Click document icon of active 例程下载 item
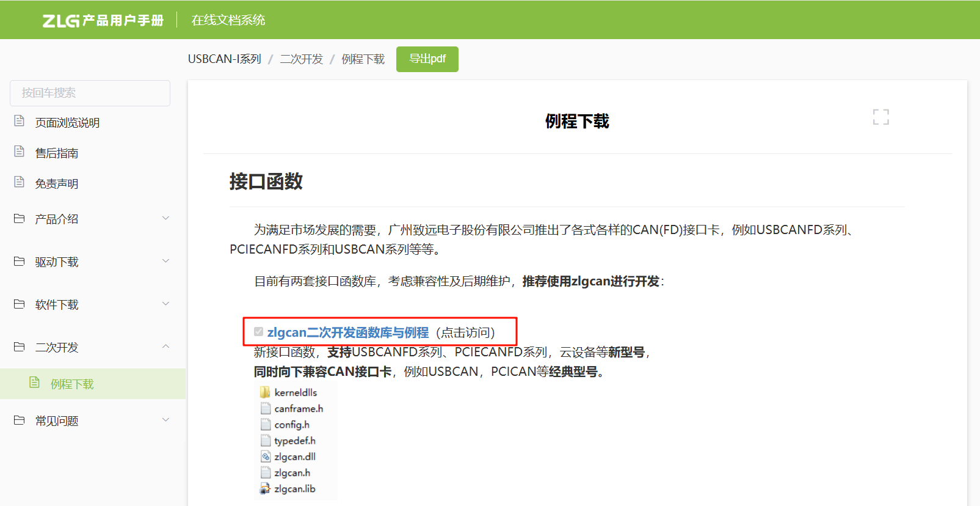The height and width of the screenshot is (506, 980). [34, 383]
